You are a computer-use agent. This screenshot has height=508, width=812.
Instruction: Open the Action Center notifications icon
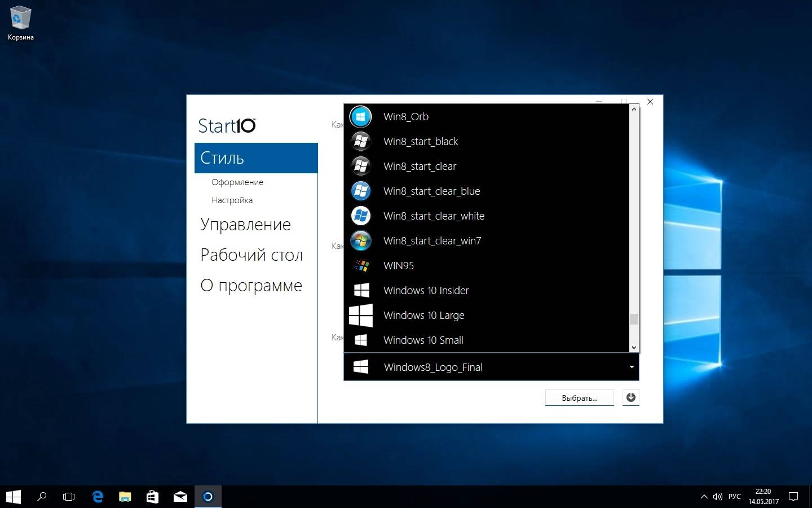tap(793, 497)
